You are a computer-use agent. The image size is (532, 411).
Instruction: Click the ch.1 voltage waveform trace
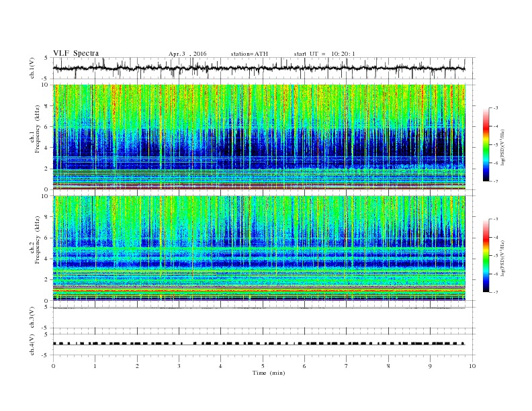259,68
